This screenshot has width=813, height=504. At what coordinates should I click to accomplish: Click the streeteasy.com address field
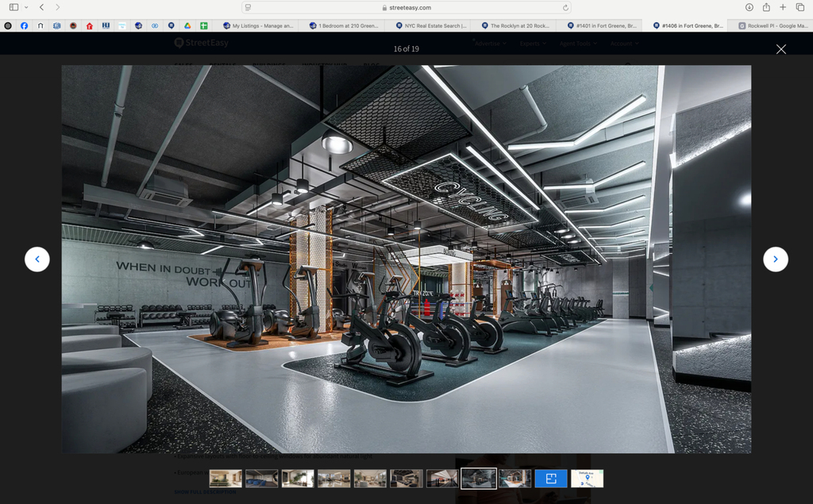(406, 7)
